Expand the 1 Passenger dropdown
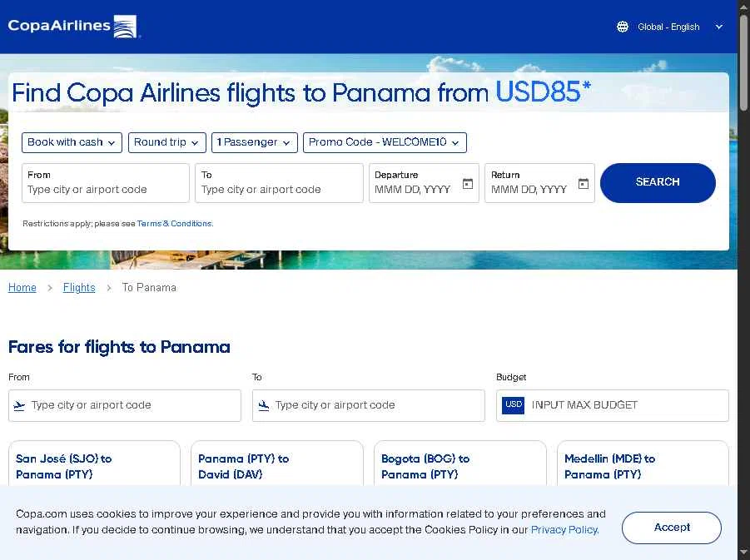This screenshot has height=560, width=750. (254, 142)
